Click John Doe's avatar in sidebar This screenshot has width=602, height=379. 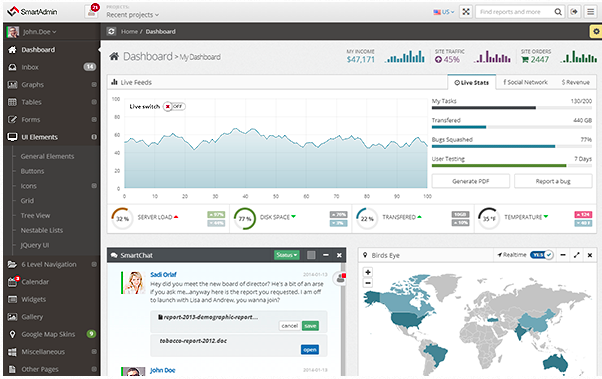click(x=13, y=32)
